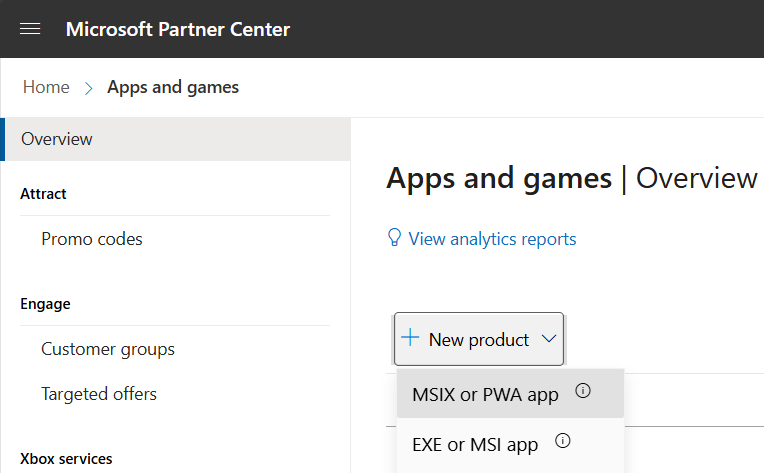Viewport: 764px width, 473px height.
Task: Click the Microsoft Partner Center title
Action: coord(178,29)
